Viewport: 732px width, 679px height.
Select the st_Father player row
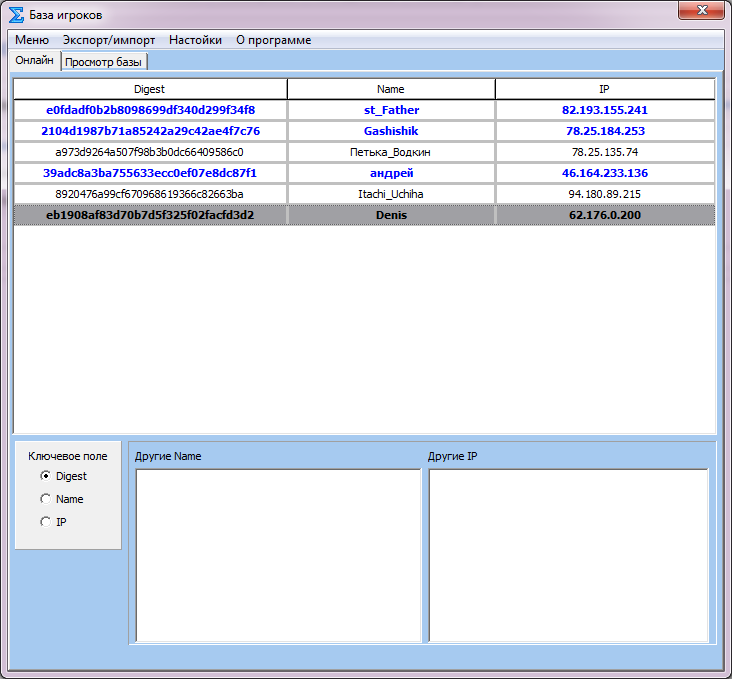[391, 110]
